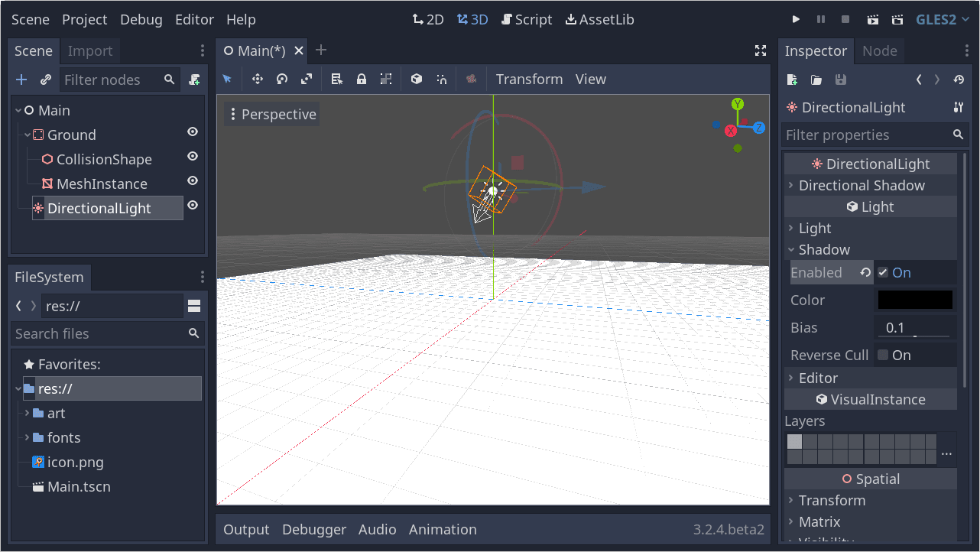Uncheck the Shadow Enabled checkbox
Screen dimensions: 980x552
click(883, 273)
